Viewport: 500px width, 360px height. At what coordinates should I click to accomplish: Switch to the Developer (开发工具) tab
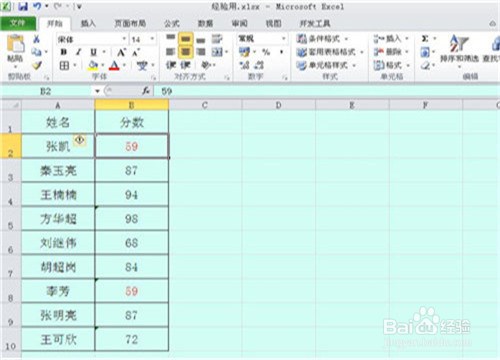[315, 23]
